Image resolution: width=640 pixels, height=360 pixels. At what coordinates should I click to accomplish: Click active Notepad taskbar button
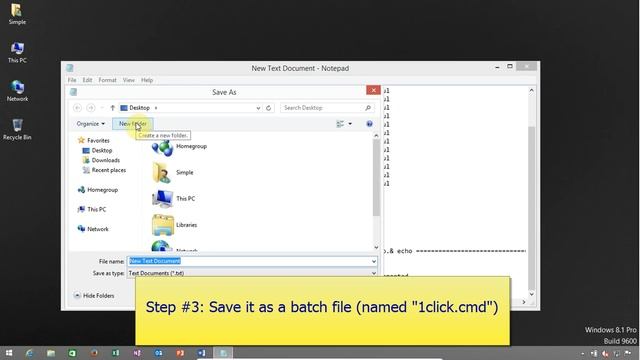223,353
